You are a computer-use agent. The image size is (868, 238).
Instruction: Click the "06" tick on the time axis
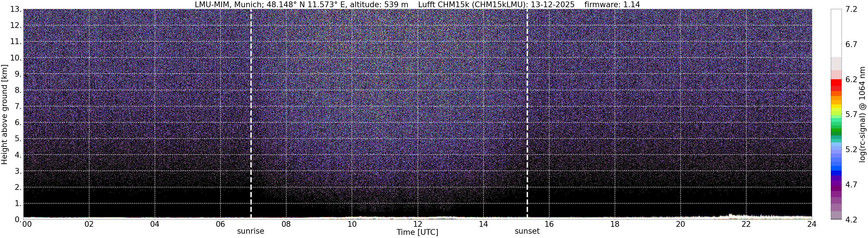point(220,224)
